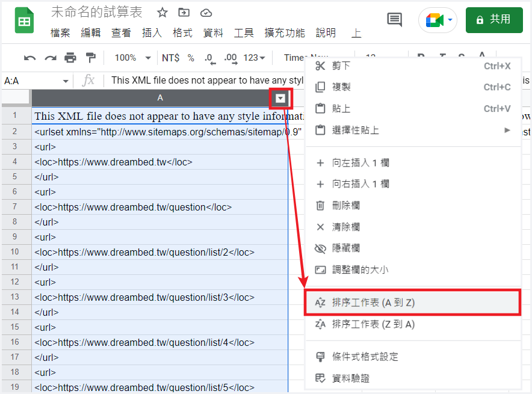Open the comment history icon

394,20
